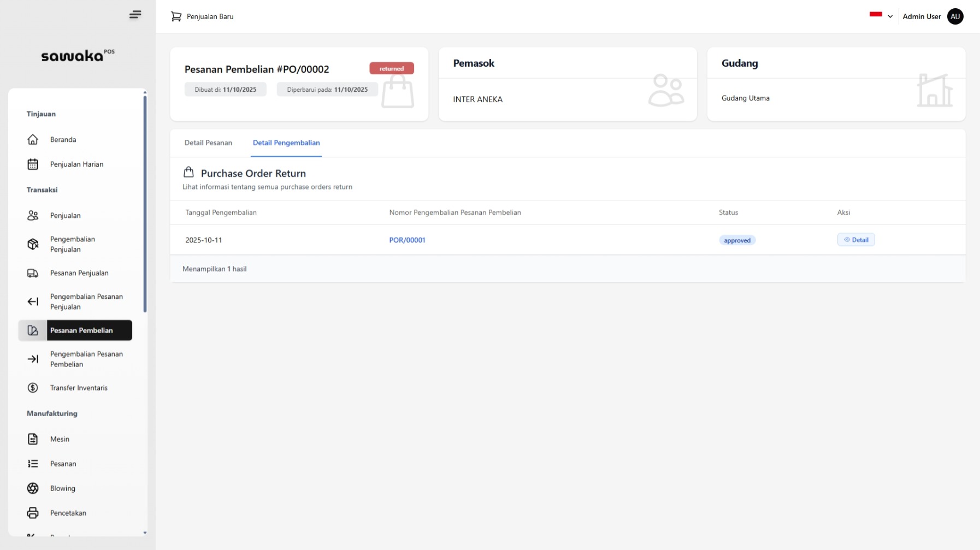Open the Admin User account menu

click(922, 16)
